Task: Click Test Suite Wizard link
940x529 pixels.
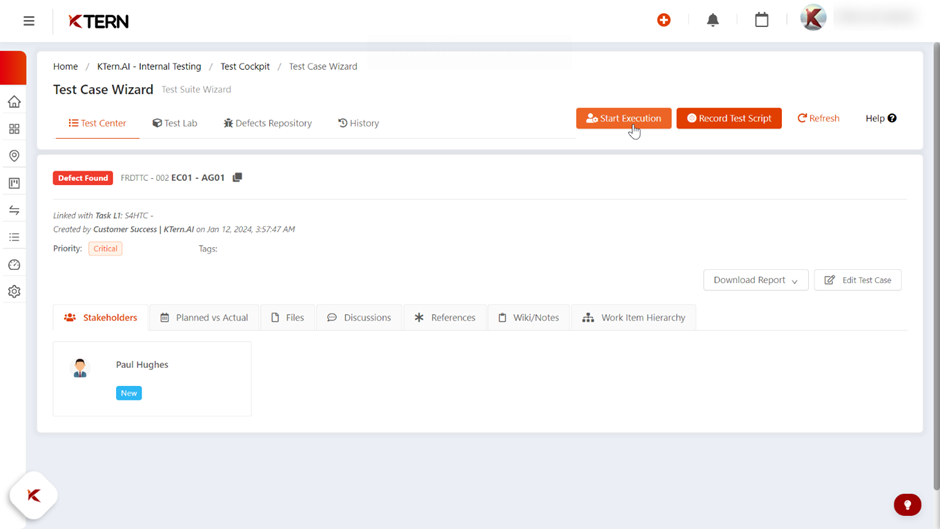Action: click(x=196, y=89)
